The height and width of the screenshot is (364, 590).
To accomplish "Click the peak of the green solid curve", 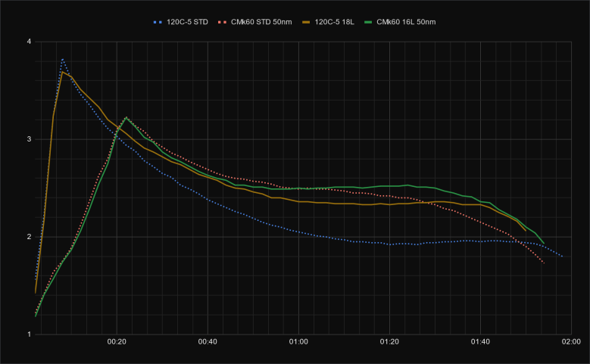I will (126, 117).
